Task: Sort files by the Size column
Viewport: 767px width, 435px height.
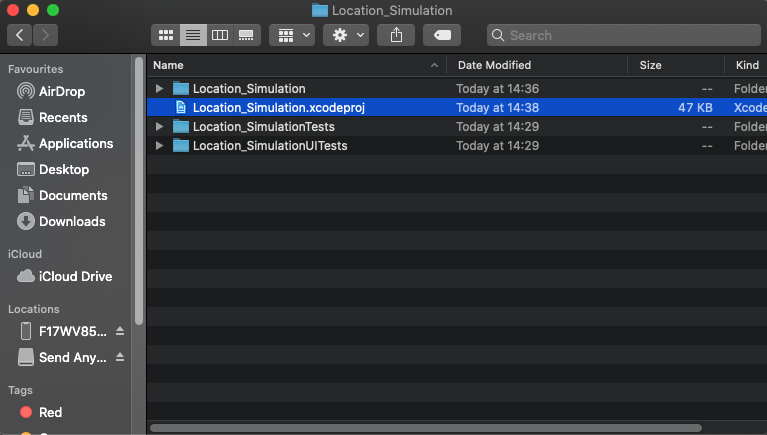Action: [650, 65]
